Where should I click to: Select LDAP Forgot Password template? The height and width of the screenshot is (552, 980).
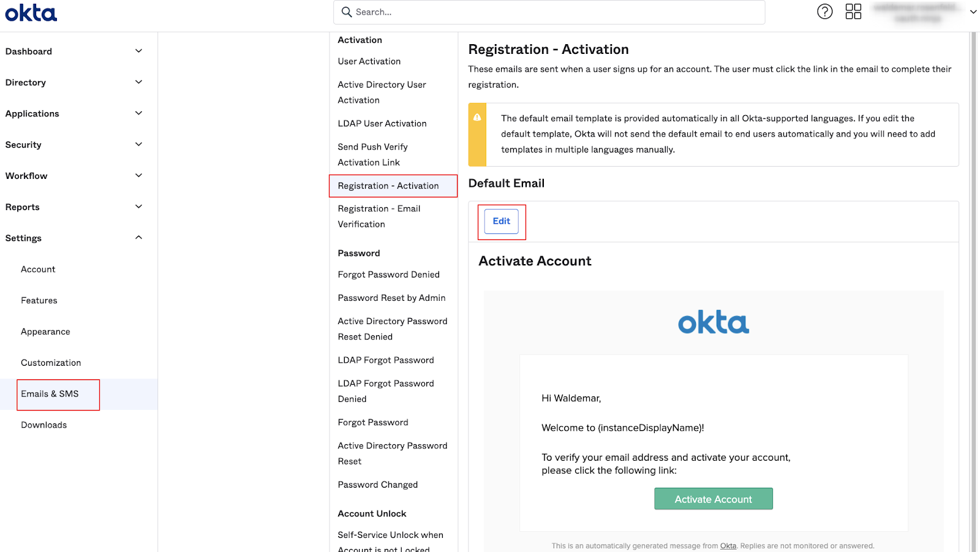pyautogui.click(x=386, y=360)
